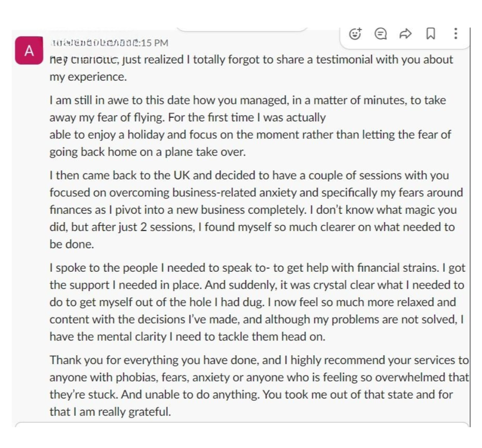The width and height of the screenshot is (482, 448).
Task: Click the words 'my experience' in opening line
Action: 87,77
